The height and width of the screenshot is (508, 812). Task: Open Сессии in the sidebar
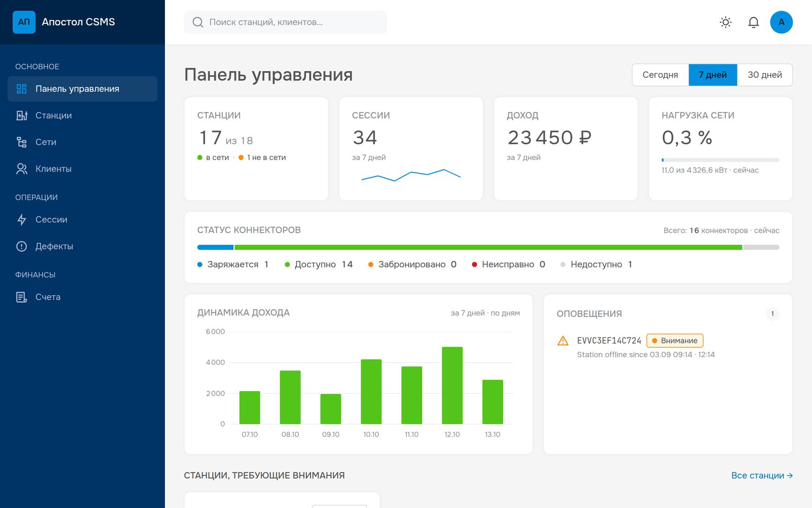coord(82,219)
